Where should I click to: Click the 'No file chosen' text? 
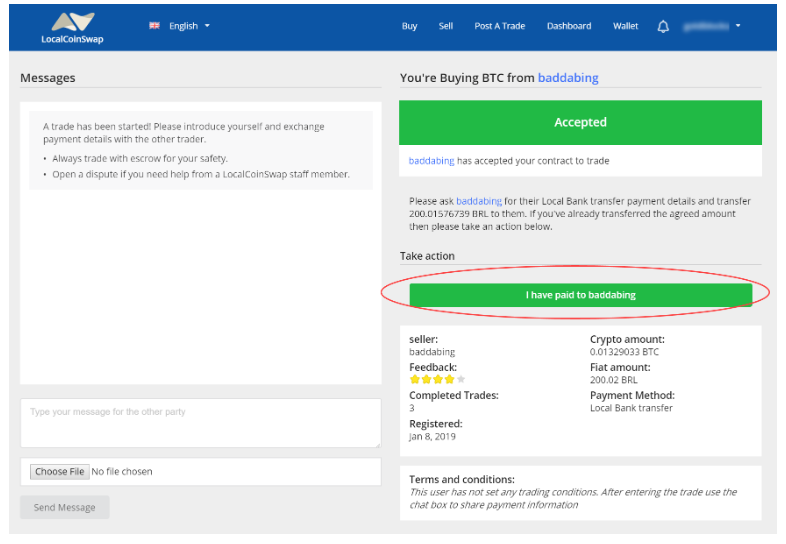(122, 472)
